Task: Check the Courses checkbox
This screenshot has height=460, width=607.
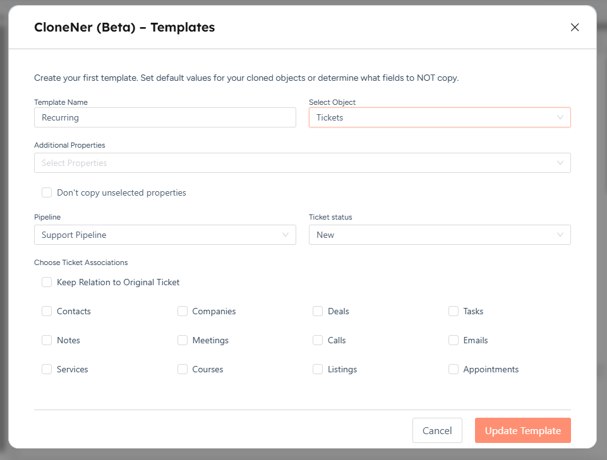Action: click(x=182, y=369)
